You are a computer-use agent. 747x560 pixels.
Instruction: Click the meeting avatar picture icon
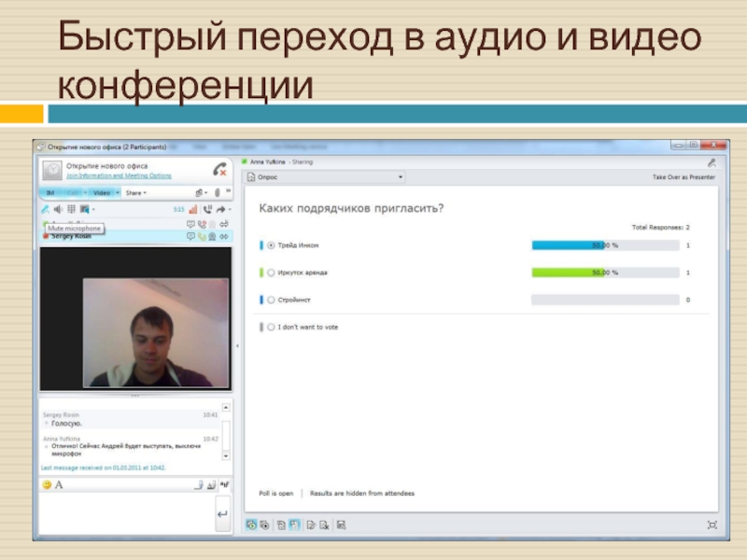coord(52,171)
